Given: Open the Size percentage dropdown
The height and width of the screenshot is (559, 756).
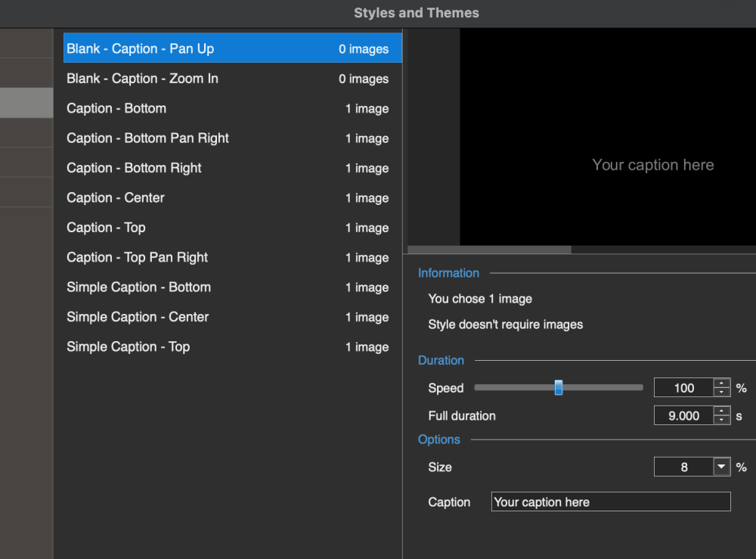Looking at the screenshot, I should point(721,467).
